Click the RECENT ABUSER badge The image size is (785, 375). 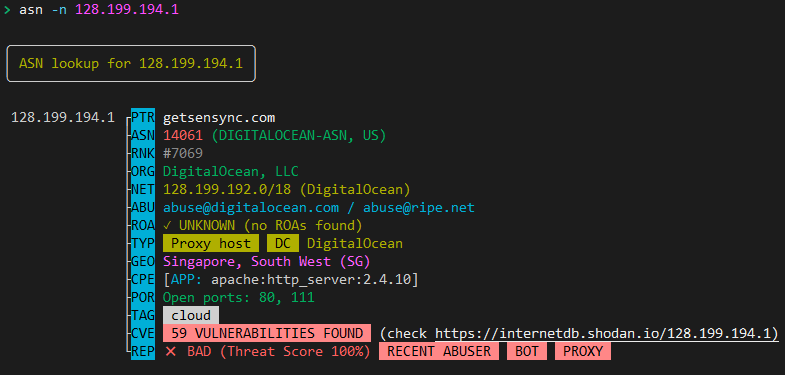(x=439, y=351)
